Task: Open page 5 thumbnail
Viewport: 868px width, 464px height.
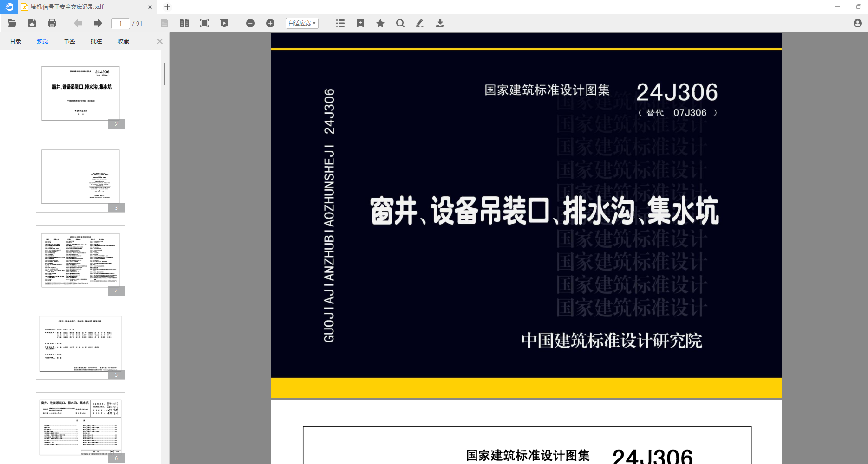Action: click(80, 344)
